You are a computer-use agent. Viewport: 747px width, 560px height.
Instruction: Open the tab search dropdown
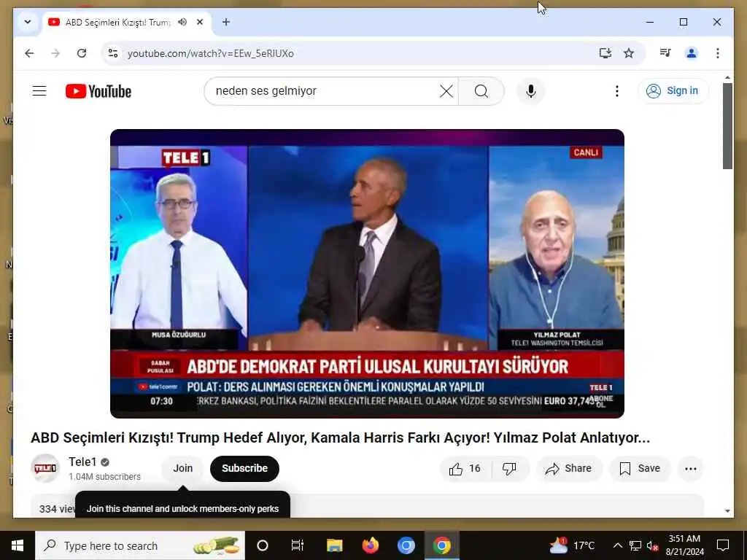[x=28, y=22]
